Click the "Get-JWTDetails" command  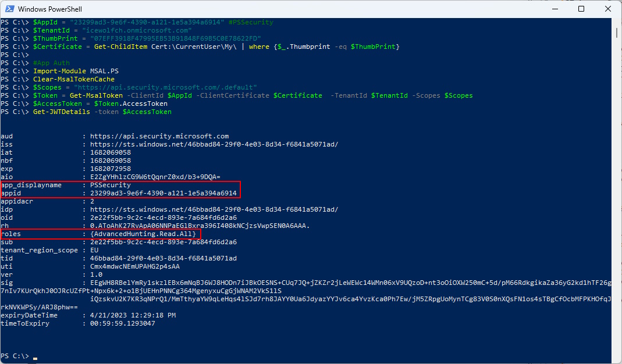(x=62, y=112)
